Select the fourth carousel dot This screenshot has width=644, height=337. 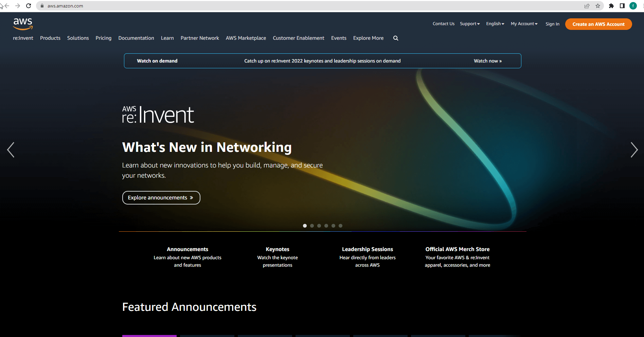[x=326, y=226]
